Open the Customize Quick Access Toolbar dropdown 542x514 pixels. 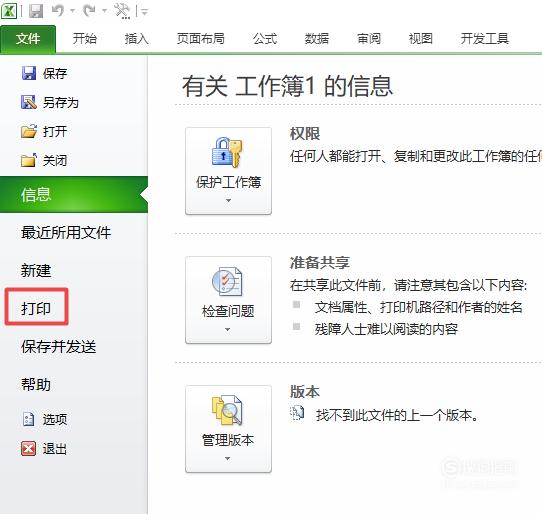point(145,12)
